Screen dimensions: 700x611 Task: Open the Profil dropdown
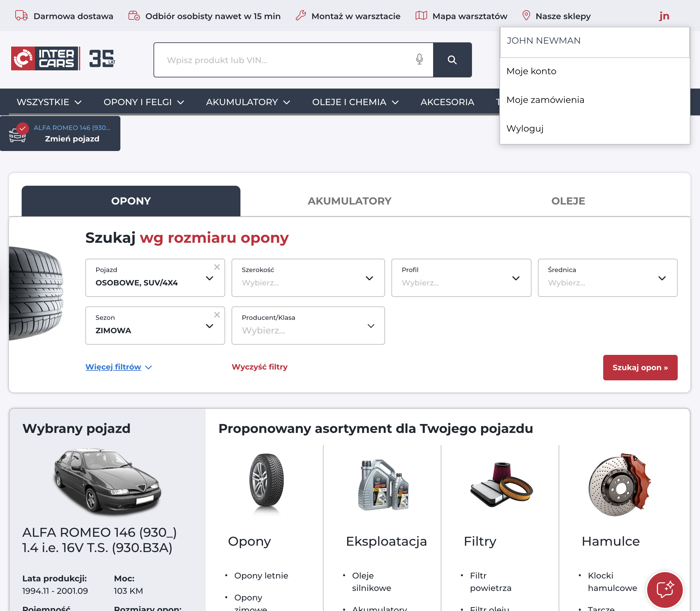coord(461,278)
